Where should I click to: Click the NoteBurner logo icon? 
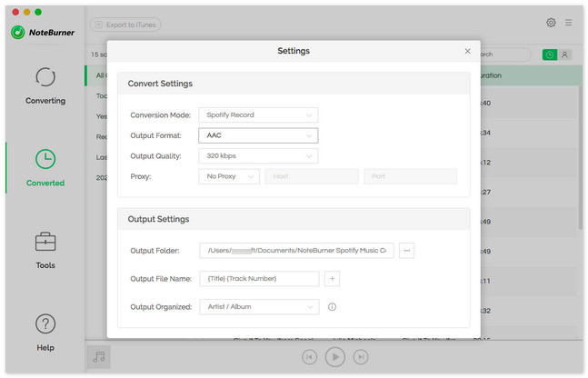pos(17,33)
